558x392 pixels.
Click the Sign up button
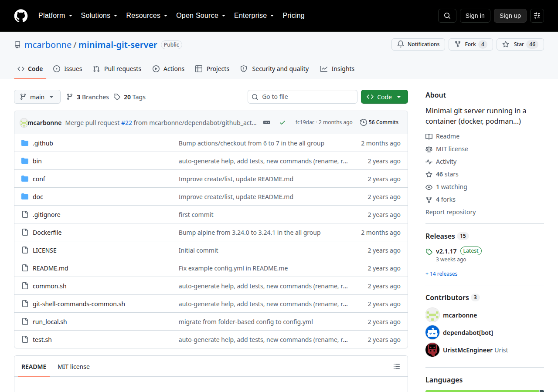[510, 16]
